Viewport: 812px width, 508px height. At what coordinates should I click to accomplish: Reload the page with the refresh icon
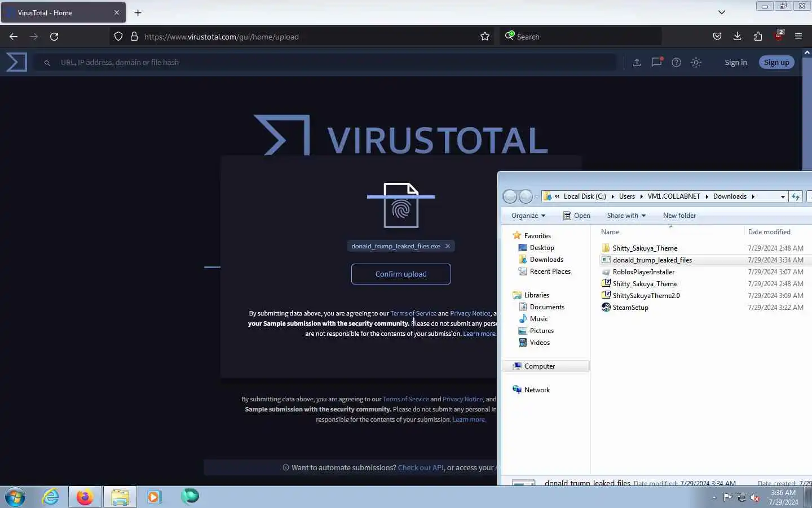54,37
